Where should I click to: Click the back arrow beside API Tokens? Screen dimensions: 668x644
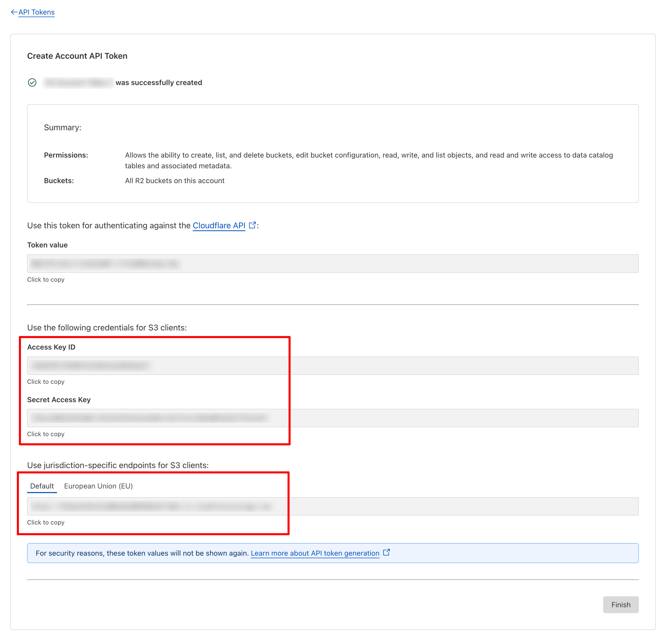14,12
